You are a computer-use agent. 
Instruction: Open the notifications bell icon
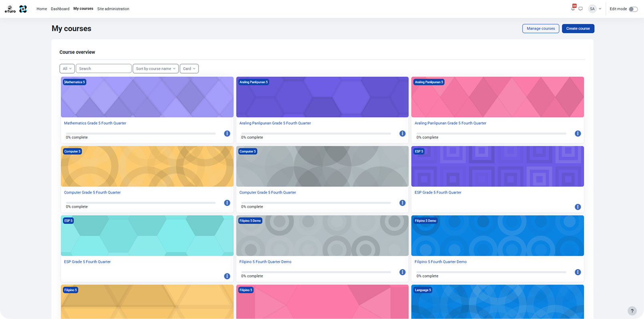point(573,8)
